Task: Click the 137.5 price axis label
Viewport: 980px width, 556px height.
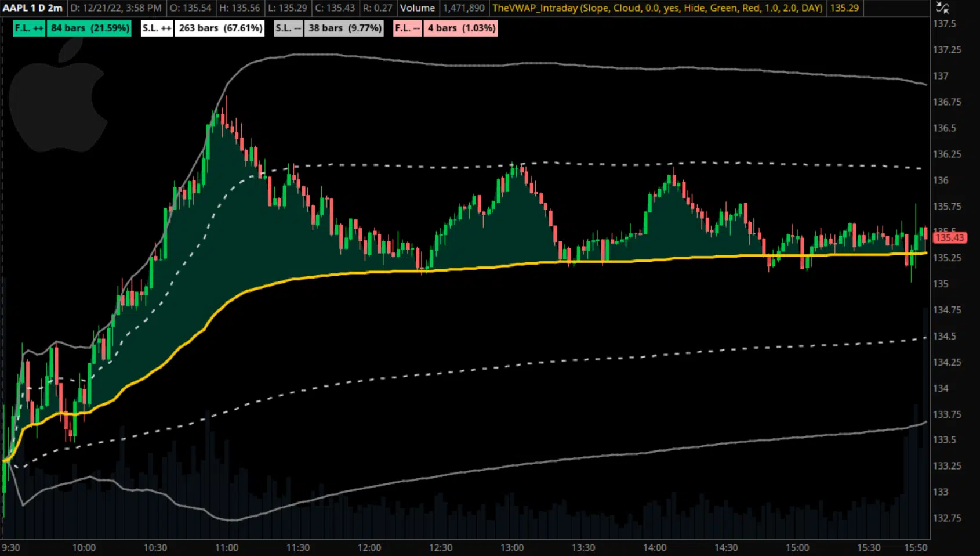Action: (x=944, y=24)
